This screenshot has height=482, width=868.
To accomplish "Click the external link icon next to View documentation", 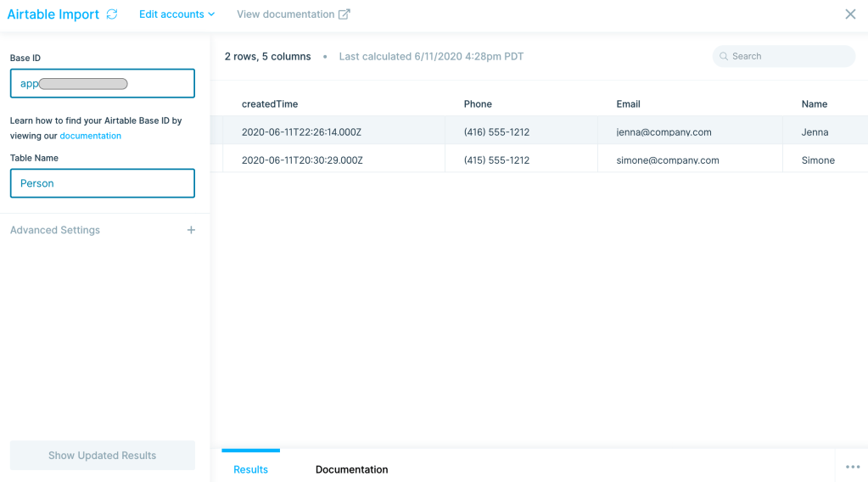I will [x=344, y=14].
